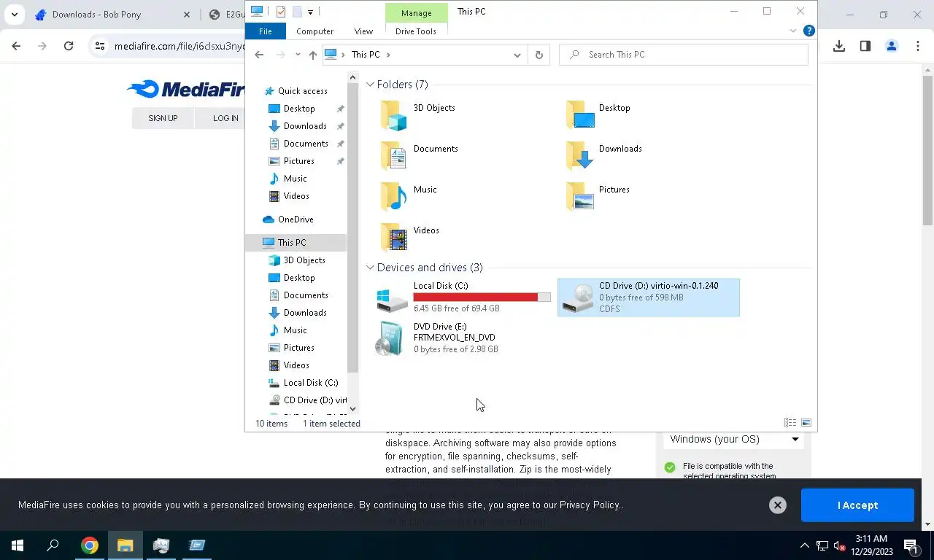Open recent locations dropdown arrow
This screenshot has height=560, width=934.
pos(298,55)
